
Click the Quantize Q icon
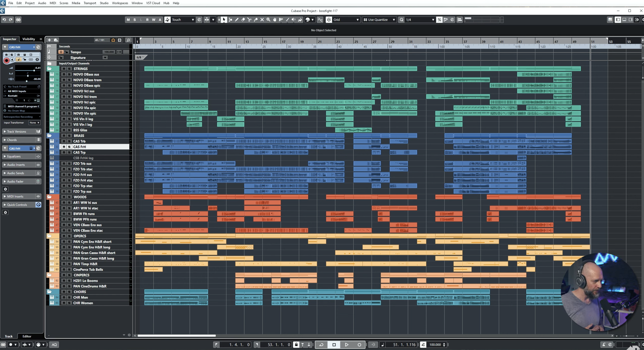click(x=401, y=19)
